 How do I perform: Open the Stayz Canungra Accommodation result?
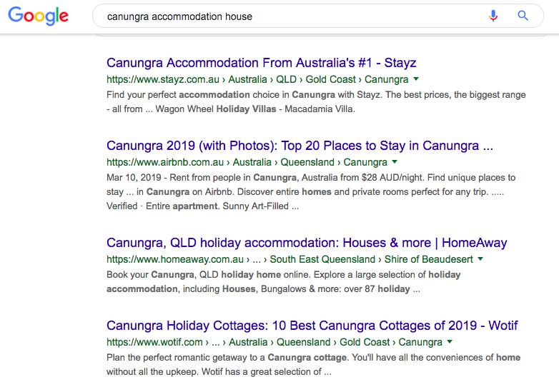pyautogui.click(x=261, y=63)
